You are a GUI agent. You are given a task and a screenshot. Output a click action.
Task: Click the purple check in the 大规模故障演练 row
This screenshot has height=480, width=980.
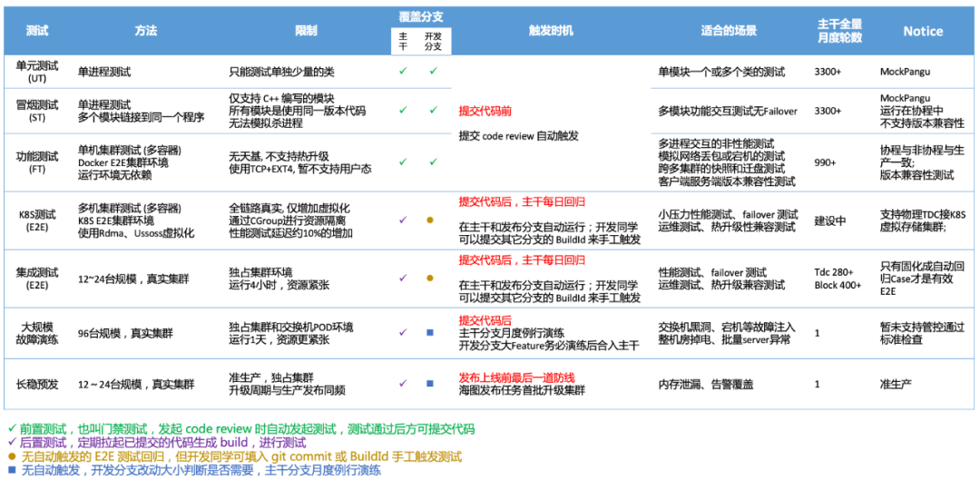[403, 332]
